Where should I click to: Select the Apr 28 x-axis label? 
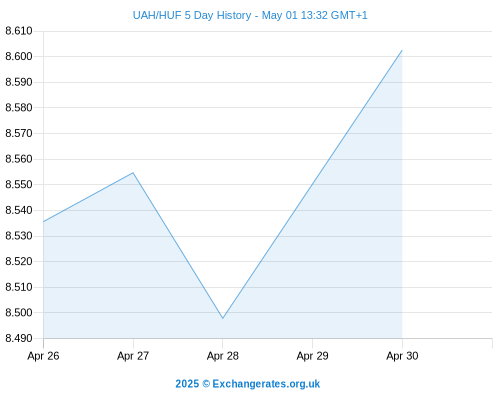click(223, 356)
